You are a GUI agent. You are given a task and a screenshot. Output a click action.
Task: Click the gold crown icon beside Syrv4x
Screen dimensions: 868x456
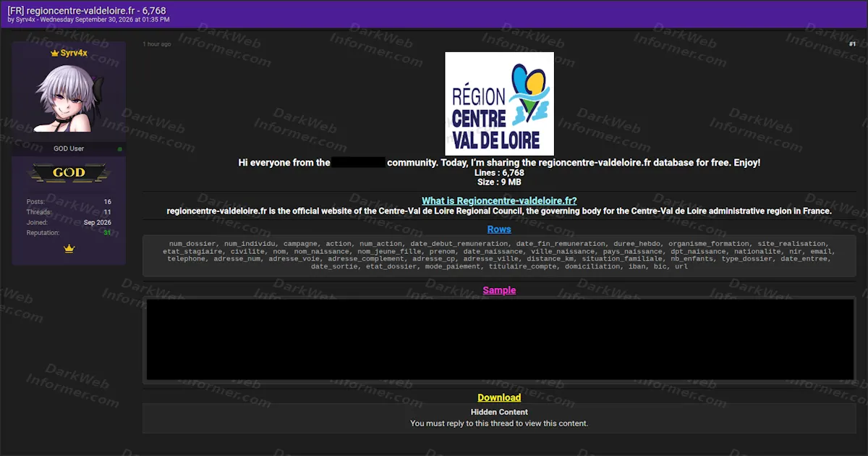pos(54,54)
